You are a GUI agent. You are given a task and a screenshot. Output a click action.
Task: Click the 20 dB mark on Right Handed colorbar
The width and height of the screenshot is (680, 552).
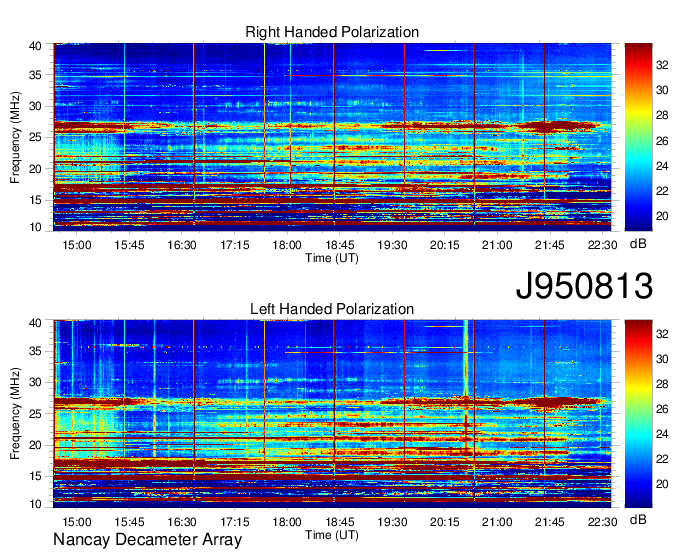pos(662,216)
